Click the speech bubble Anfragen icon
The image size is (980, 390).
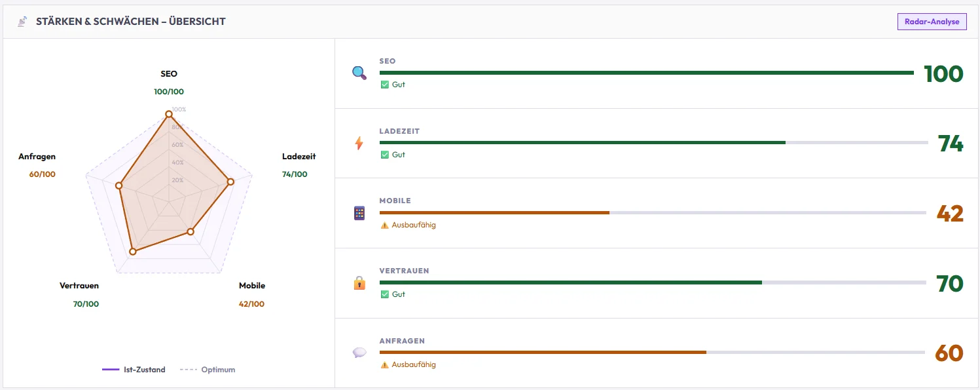coord(359,353)
